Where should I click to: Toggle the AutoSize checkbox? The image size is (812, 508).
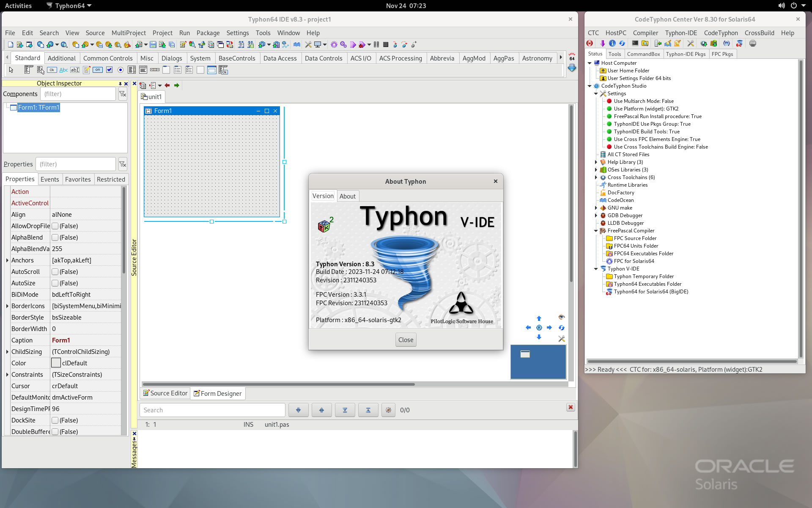click(x=55, y=283)
